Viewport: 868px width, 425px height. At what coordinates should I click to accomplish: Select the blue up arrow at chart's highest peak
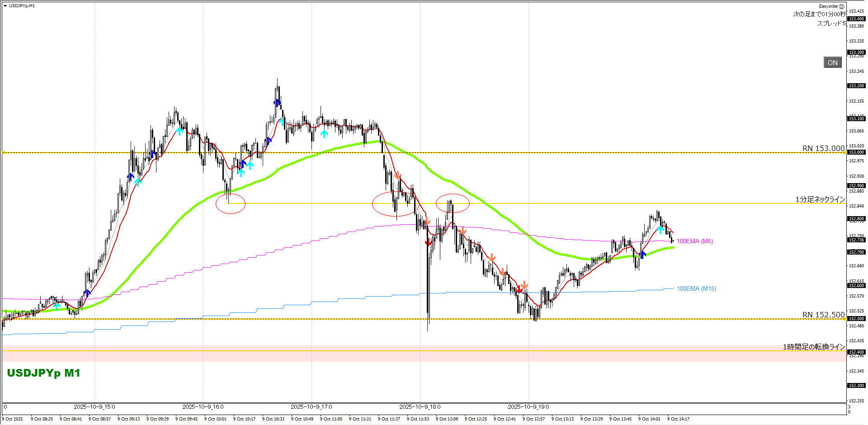(x=277, y=103)
